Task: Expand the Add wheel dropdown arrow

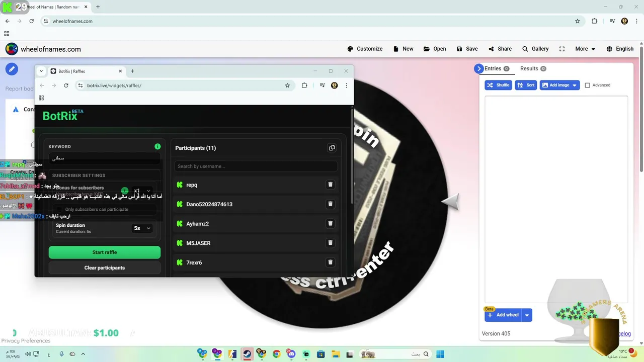Action: [x=527, y=315]
